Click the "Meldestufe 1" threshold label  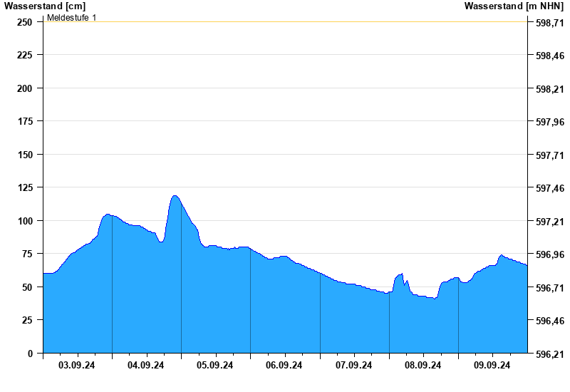click(x=71, y=17)
